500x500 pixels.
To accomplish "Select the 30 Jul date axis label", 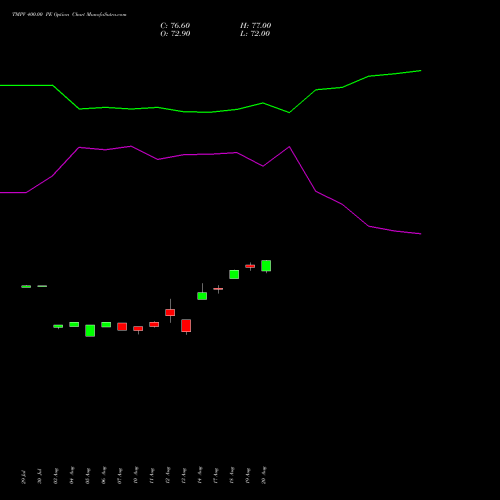I will point(39,477).
